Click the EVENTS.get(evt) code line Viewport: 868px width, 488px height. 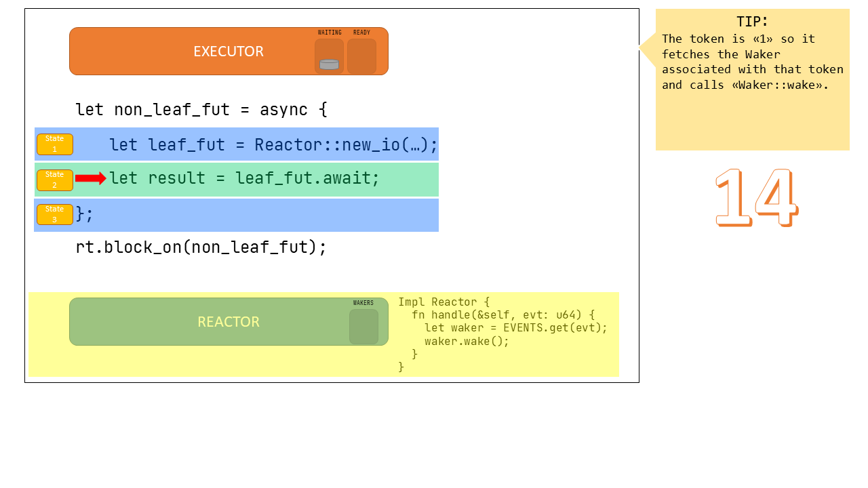(x=515, y=328)
